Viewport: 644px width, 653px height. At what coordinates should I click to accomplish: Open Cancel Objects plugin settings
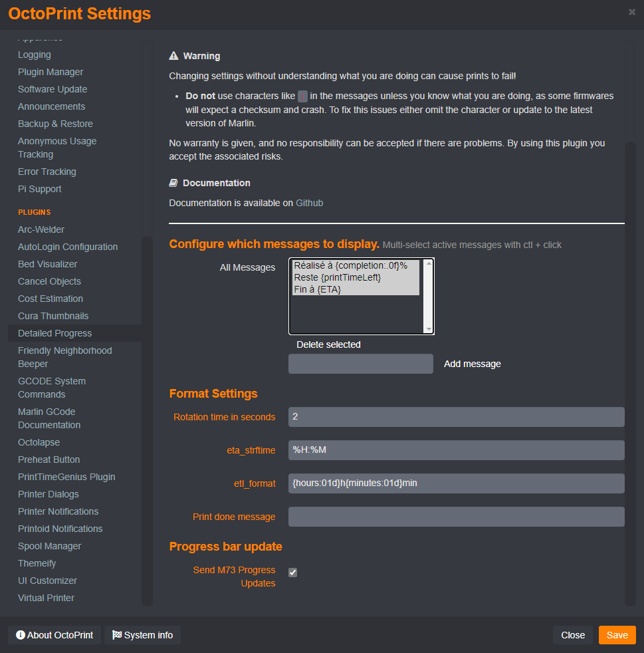pyautogui.click(x=49, y=281)
